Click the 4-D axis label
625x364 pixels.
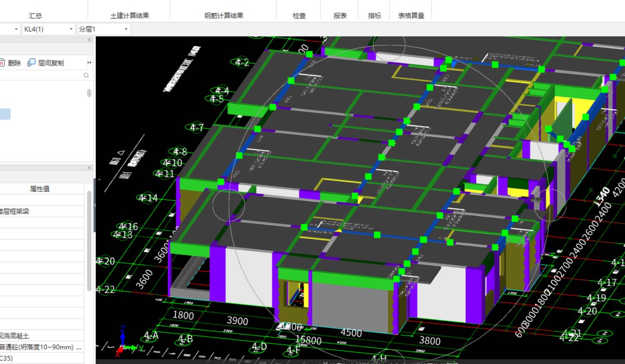coord(259,346)
